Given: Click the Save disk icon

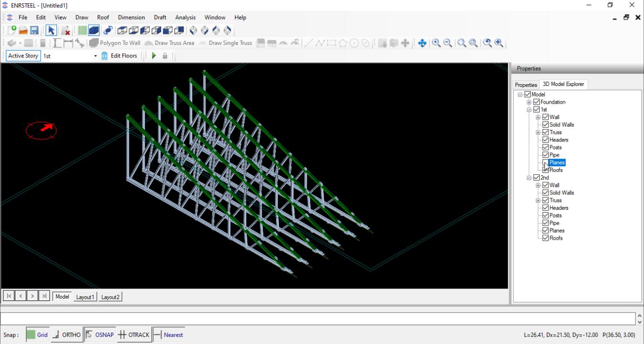Looking at the screenshot, I should click(34, 30).
